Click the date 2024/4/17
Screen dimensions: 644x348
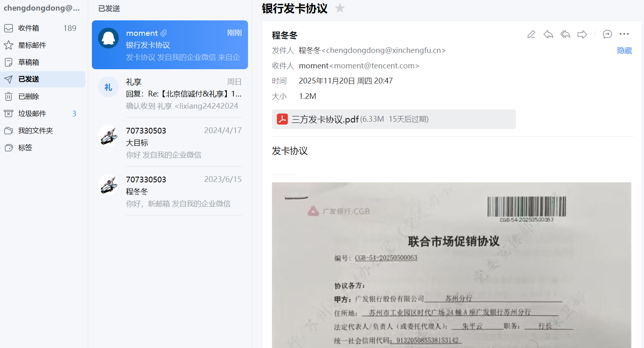click(x=223, y=130)
